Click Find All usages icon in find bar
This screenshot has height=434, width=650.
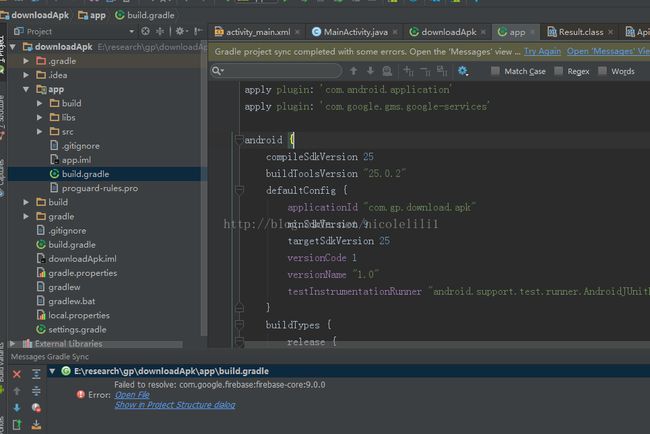pyautogui.click(x=387, y=71)
